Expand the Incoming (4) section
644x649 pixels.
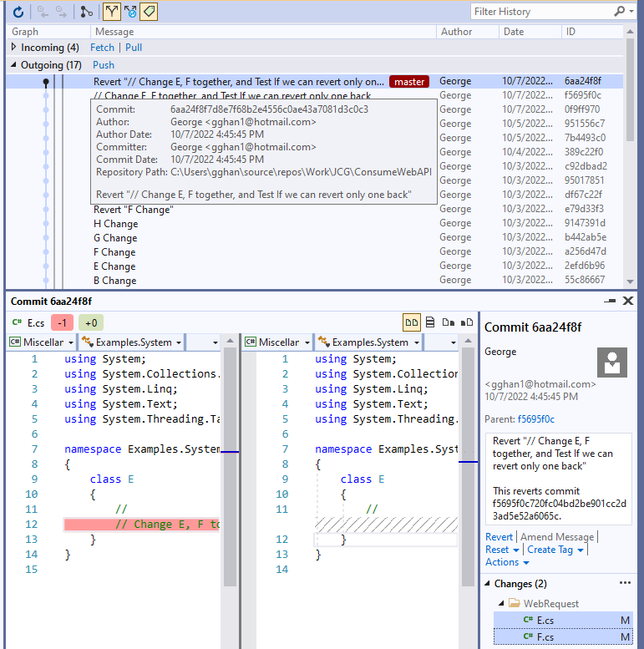click(14, 48)
